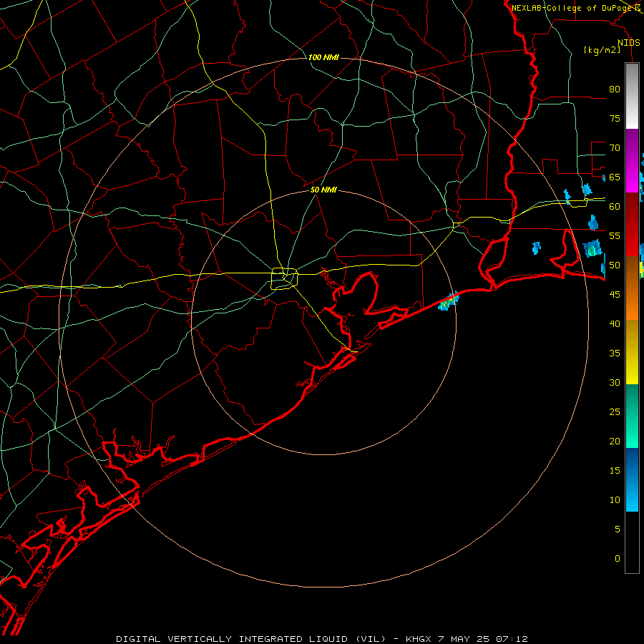Click the "50 NMI" range ring label

(323, 190)
